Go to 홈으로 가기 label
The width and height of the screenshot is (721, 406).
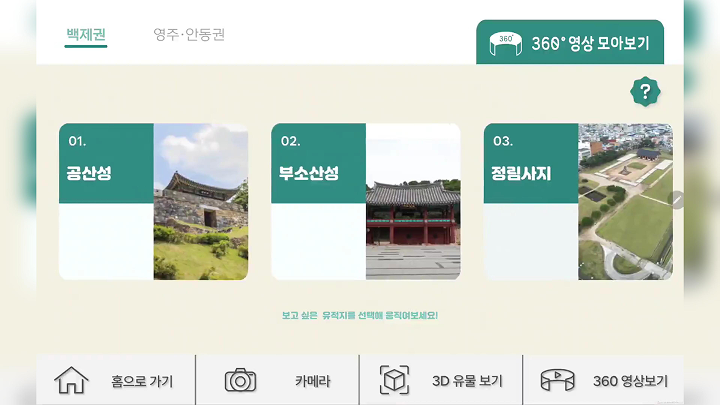(x=142, y=381)
